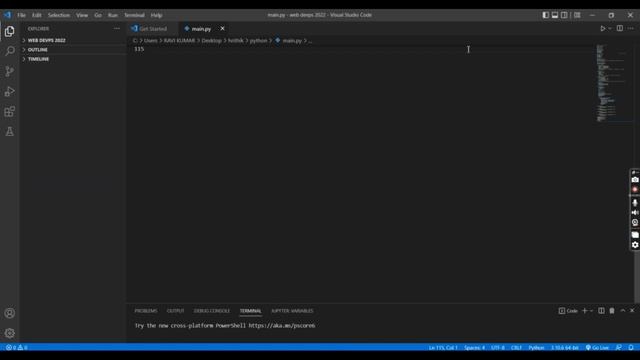The image size is (640, 360).
Task: Open the run options dropdown arrow
Action: point(610,29)
